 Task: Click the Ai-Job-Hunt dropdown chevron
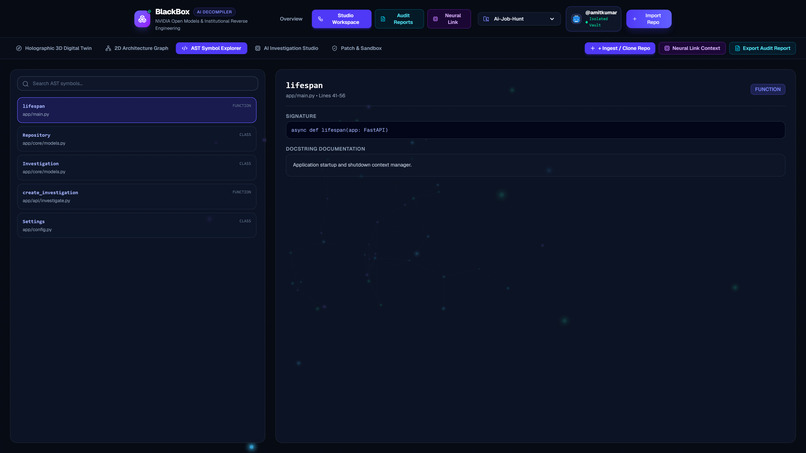pyautogui.click(x=552, y=19)
